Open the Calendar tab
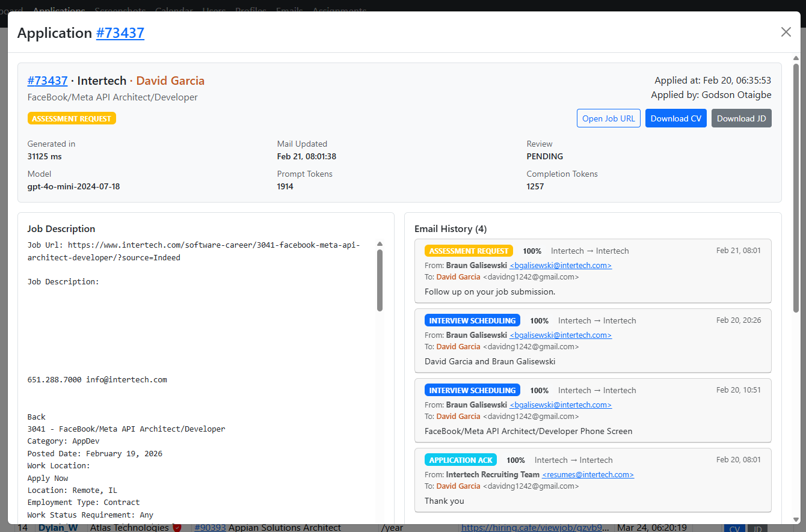The width and height of the screenshot is (806, 532). point(174,11)
